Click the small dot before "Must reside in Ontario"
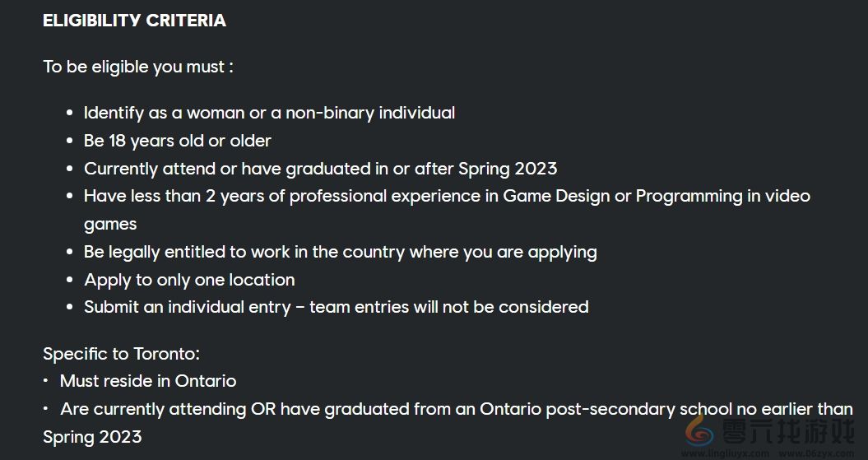The image size is (868, 460). coord(46,381)
